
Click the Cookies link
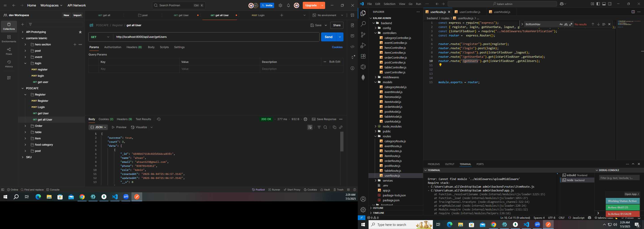pyautogui.click(x=337, y=47)
